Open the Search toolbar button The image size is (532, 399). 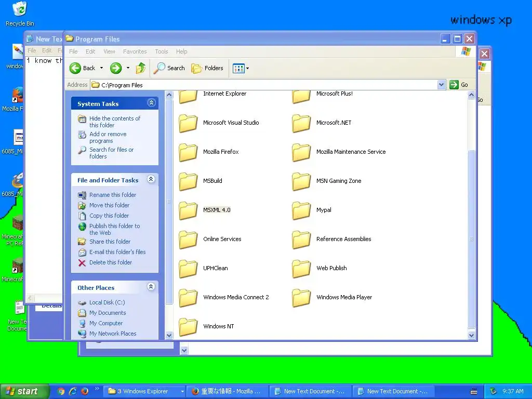click(x=169, y=68)
